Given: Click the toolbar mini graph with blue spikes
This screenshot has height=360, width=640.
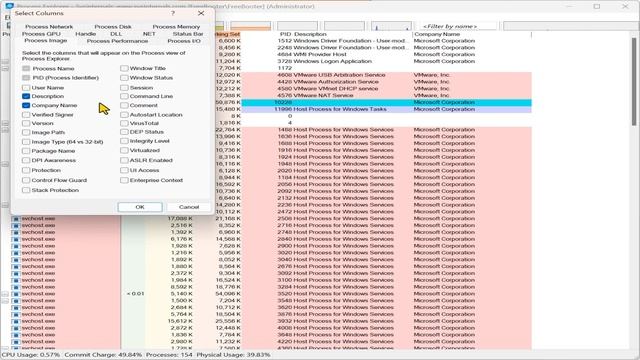Looking at the screenshot, I should (x=391, y=26).
